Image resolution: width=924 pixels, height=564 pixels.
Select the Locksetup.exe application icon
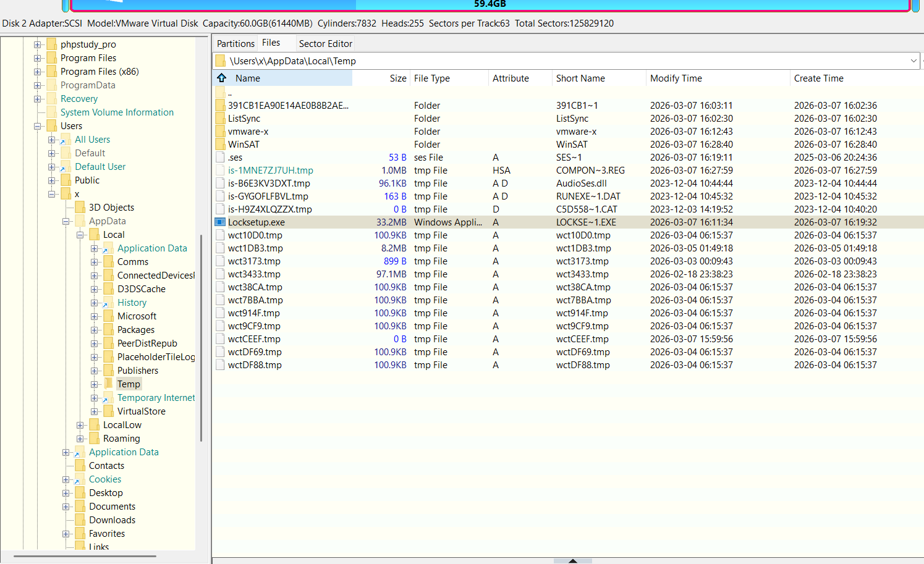220,222
